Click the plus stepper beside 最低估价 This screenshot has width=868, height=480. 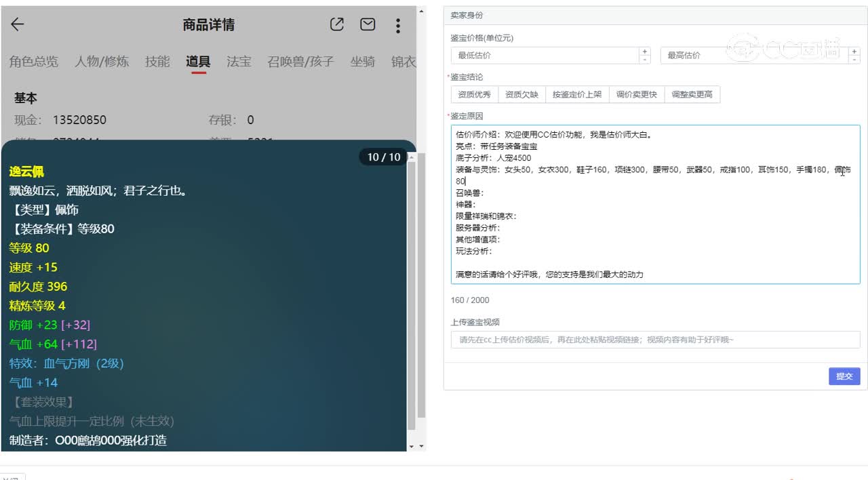[x=644, y=52]
